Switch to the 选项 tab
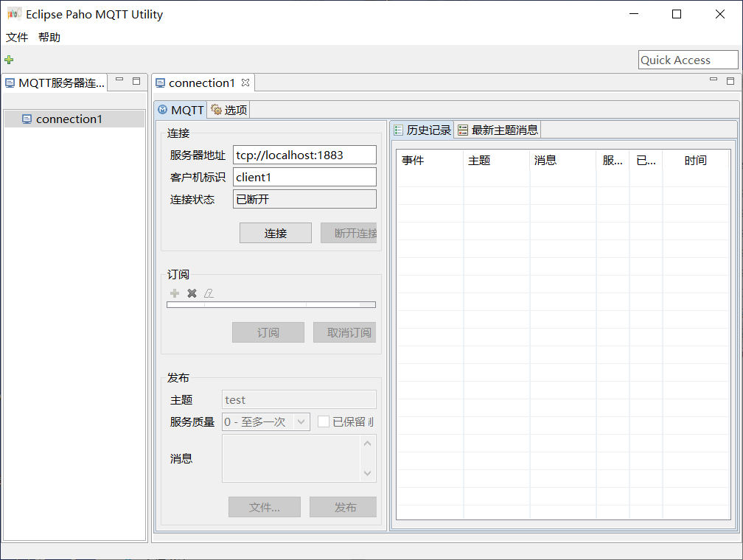Image resolution: width=743 pixels, height=560 pixels. [229, 110]
